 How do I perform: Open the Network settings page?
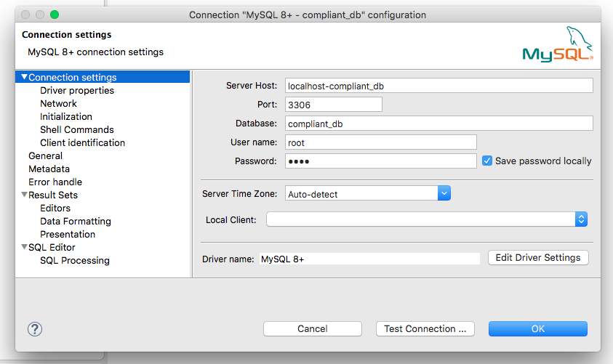[58, 103]
